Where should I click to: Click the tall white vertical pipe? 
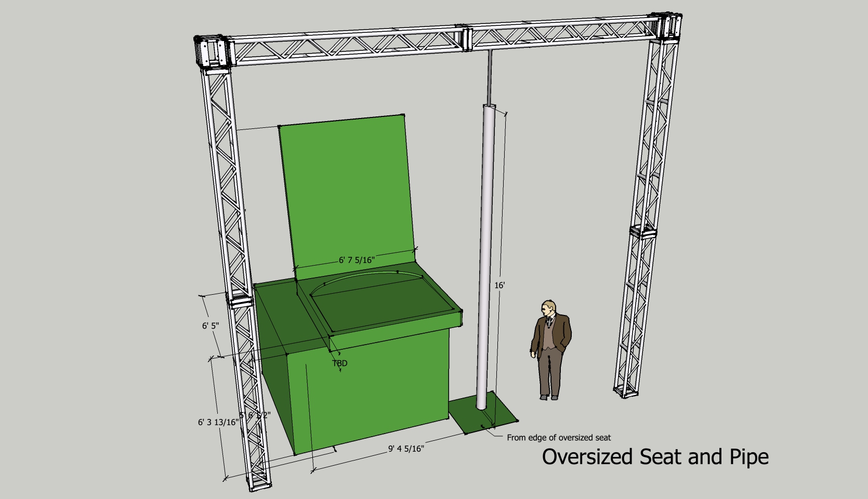point(485,258)
